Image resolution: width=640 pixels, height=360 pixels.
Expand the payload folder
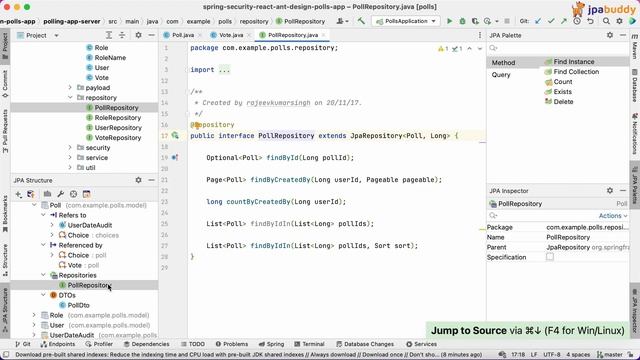(x=70, y=87)
